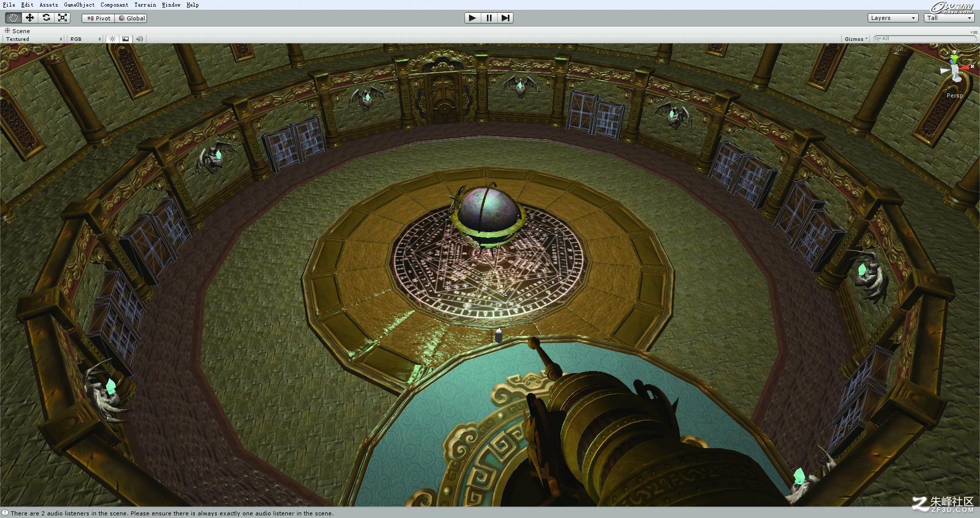This screenshot has height=518, width=980.
Task: Click the Pause button
Action: click(x=489, y=18)
